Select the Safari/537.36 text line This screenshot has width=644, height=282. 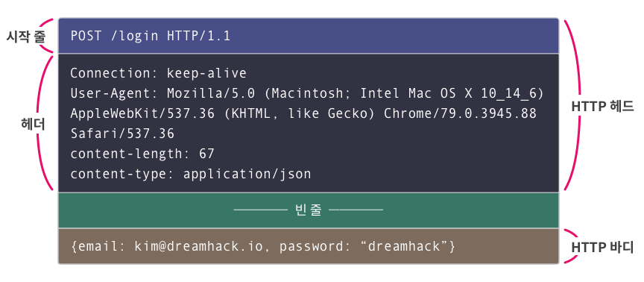122,134
